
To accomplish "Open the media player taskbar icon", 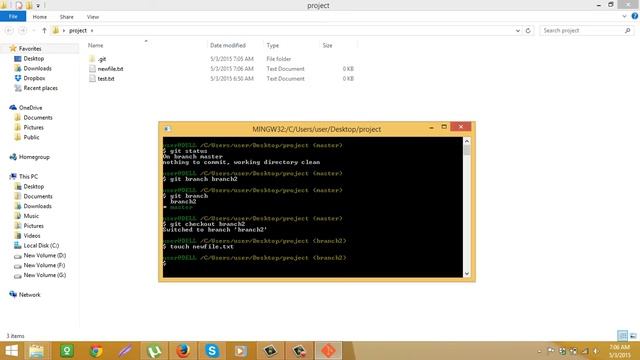I will pyautogui.click(x=241, y=351).
